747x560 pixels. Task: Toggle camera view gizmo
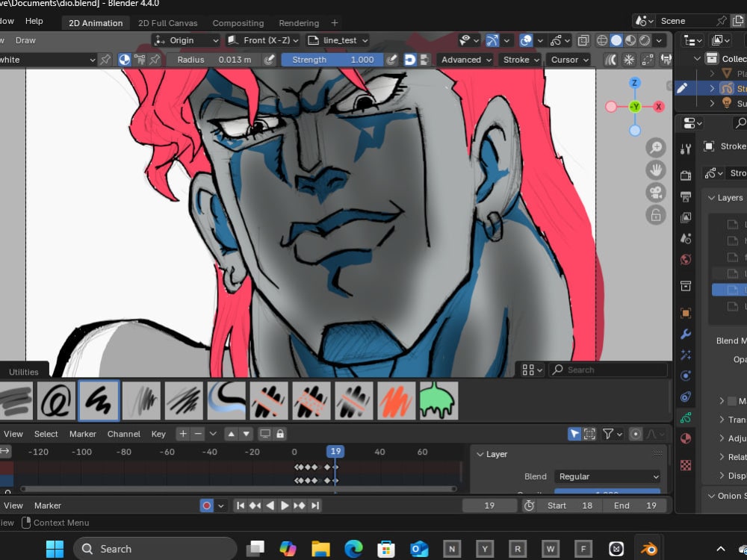656,193
